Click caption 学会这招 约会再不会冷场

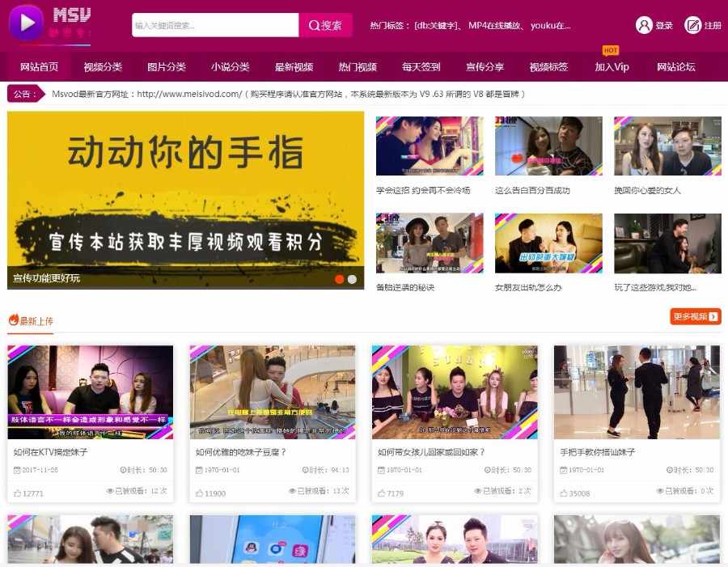[423, 190]
